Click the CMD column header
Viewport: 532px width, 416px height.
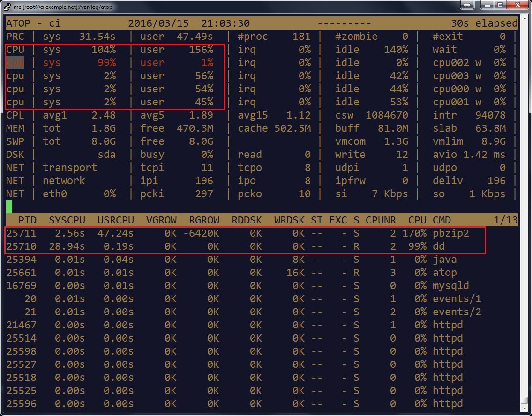pyautogui.click(x=442, y=220)
